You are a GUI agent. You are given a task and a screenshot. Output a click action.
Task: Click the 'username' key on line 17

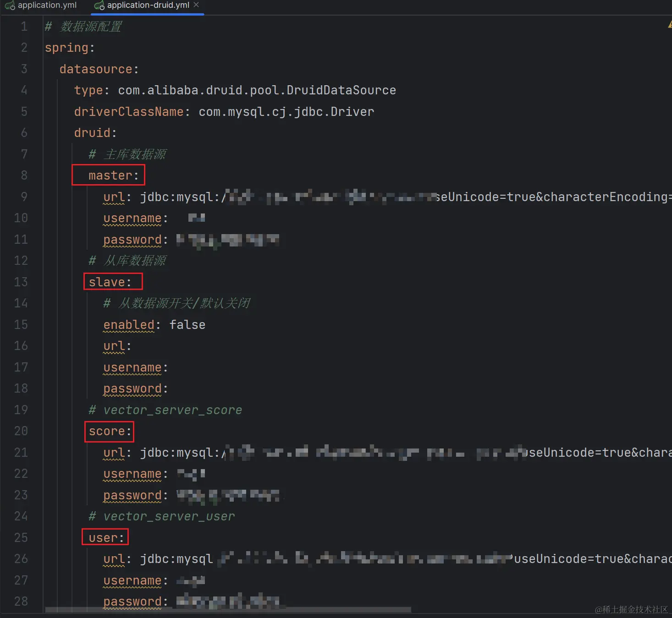click(x=132, y=367)
